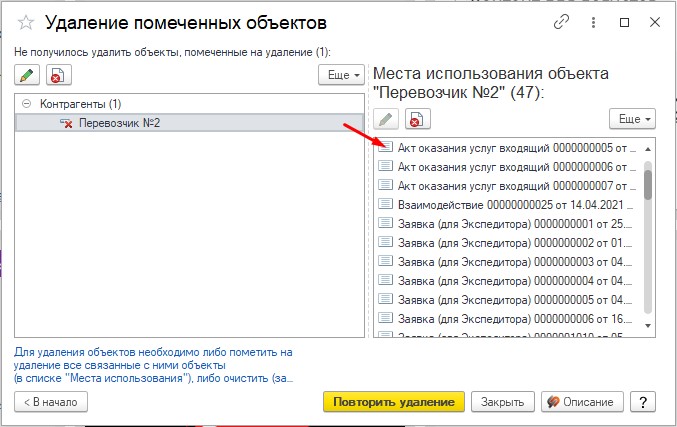Click Повторить удаление button

(x=394, y=402)
